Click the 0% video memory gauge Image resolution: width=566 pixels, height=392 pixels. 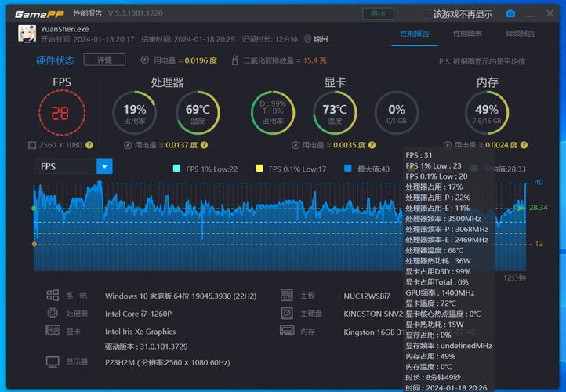point(397,113)
